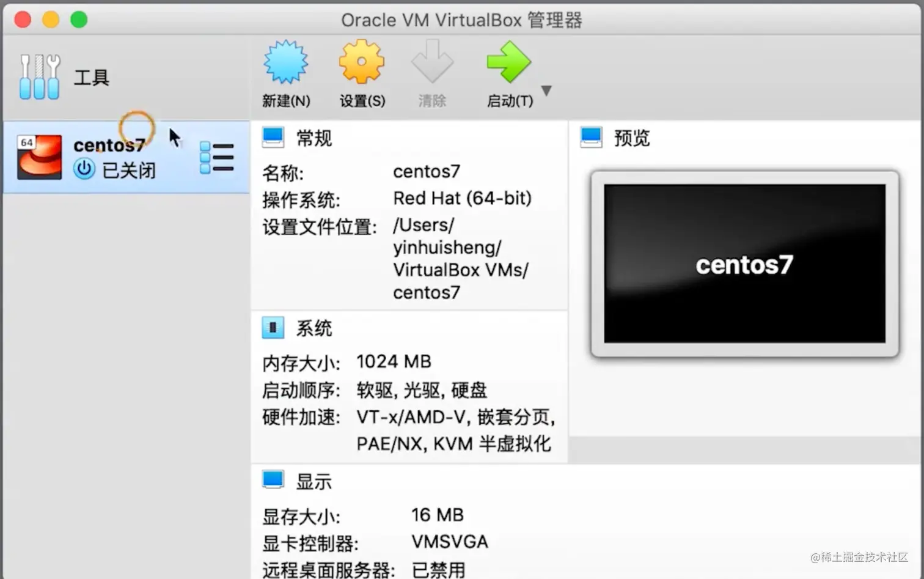Click the 新建(N) toolbar label
The width and height of the screenshot is (924, 579).
[286, 101]
